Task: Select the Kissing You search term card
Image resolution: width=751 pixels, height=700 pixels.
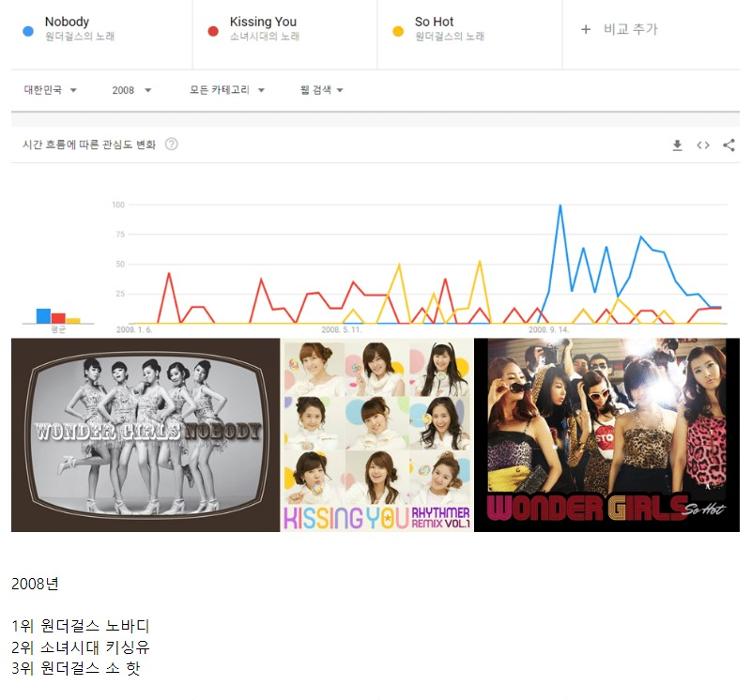Action: click(285, 35)
